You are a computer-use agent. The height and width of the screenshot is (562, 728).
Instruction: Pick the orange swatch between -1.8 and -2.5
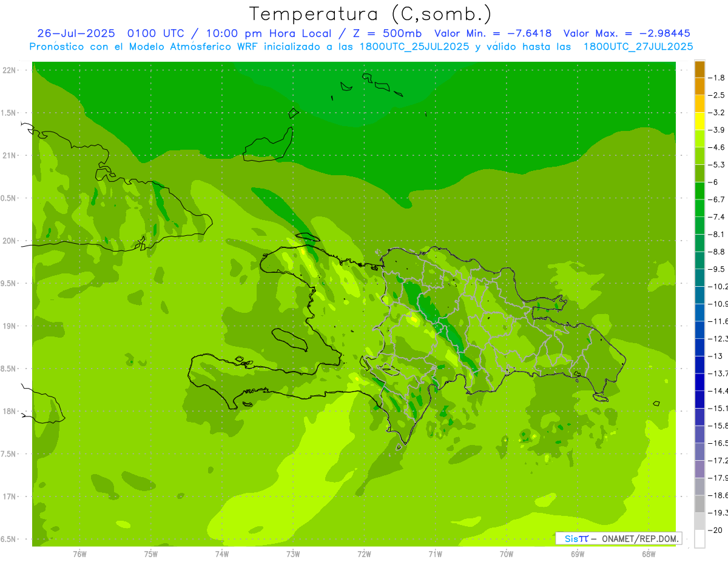tap(699, 86)
